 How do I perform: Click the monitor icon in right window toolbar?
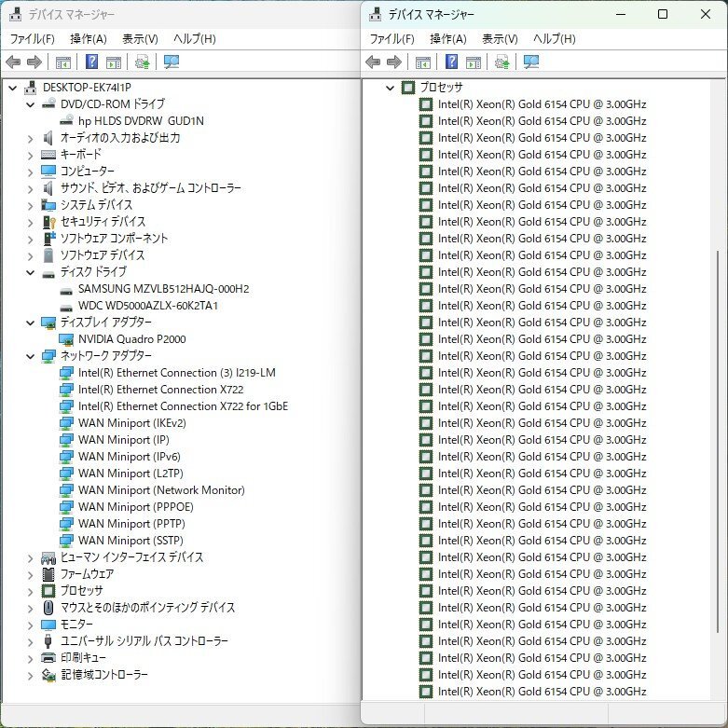pos(531,62)
